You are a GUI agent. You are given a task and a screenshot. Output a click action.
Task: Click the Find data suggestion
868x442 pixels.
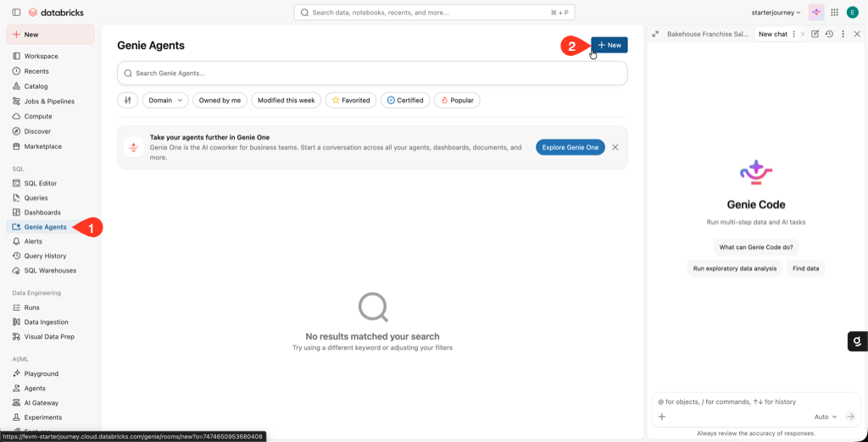pos(805,268)
